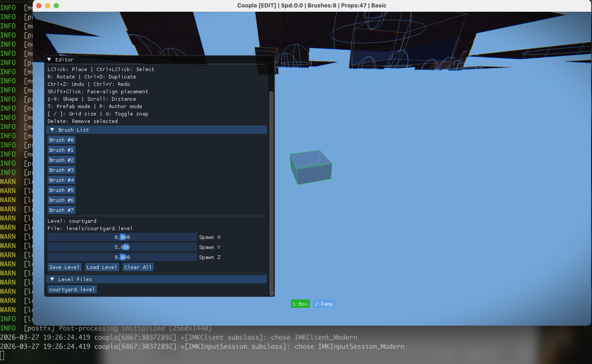Switch to the 2:Ramp shape
The image size is (592, 364).
pos(324,304)
